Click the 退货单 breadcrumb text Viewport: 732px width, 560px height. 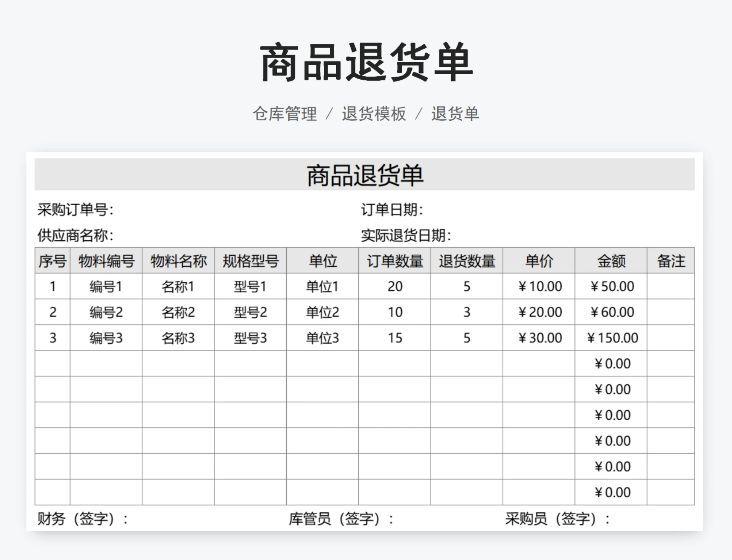pos(455,114)
